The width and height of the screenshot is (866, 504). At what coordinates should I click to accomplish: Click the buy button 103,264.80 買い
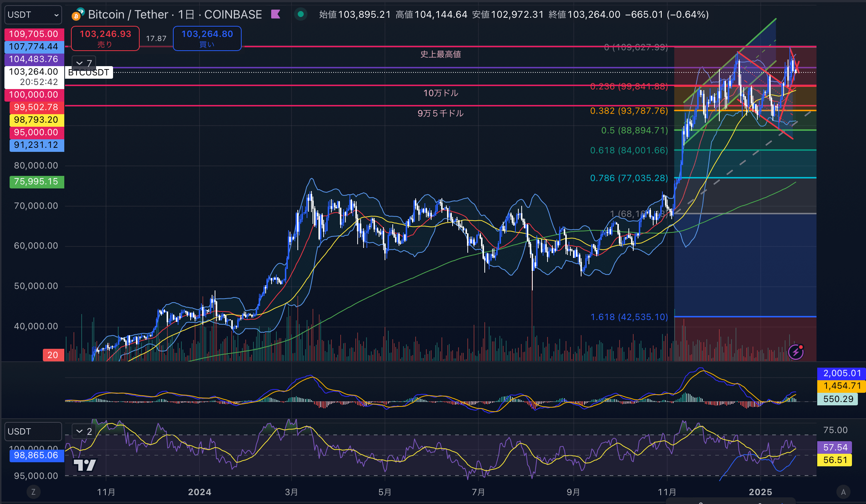tap(207, 38)
